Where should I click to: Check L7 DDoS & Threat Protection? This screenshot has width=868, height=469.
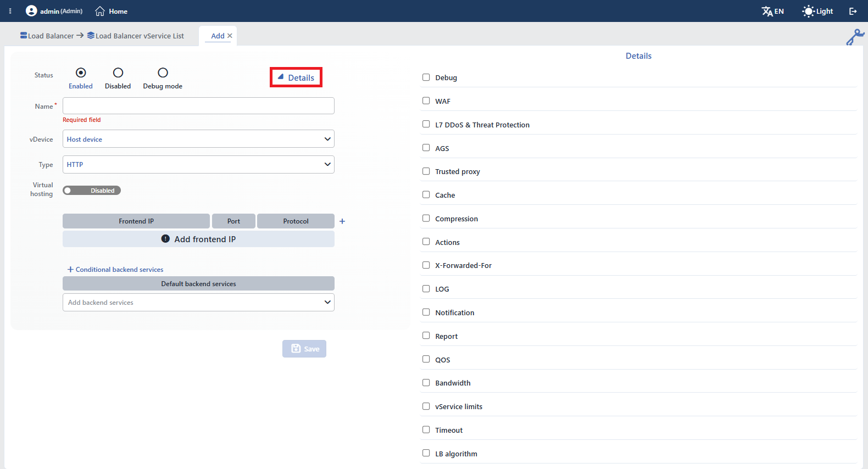coord(426,125)
